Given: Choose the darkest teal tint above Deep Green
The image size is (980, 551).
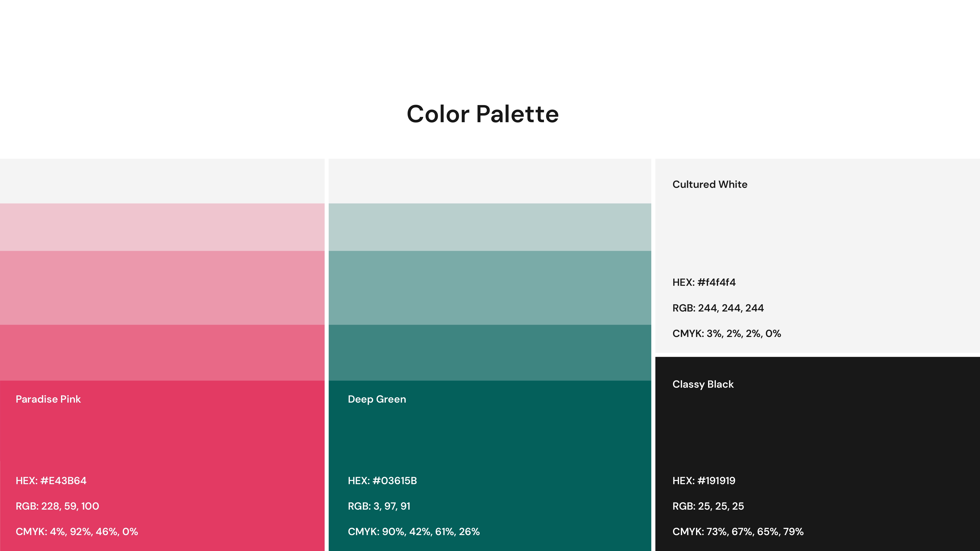Looking at the screenshot, I should (490, 352).
